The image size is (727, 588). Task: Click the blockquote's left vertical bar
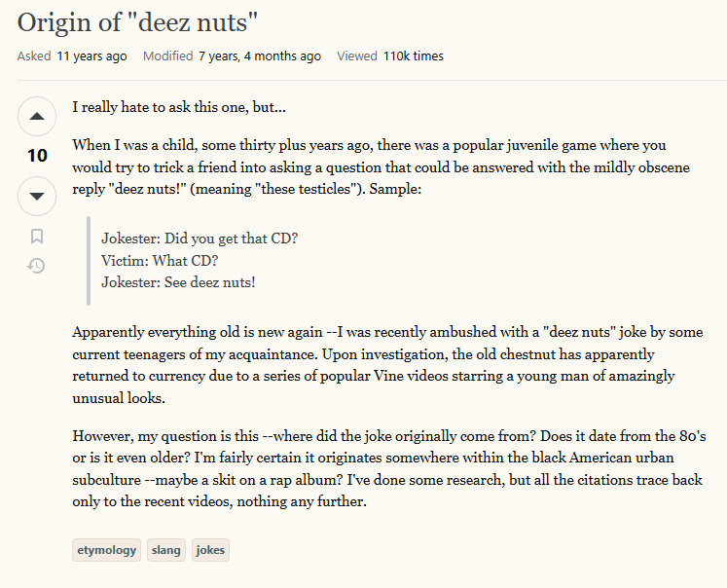tap(89, 260)
